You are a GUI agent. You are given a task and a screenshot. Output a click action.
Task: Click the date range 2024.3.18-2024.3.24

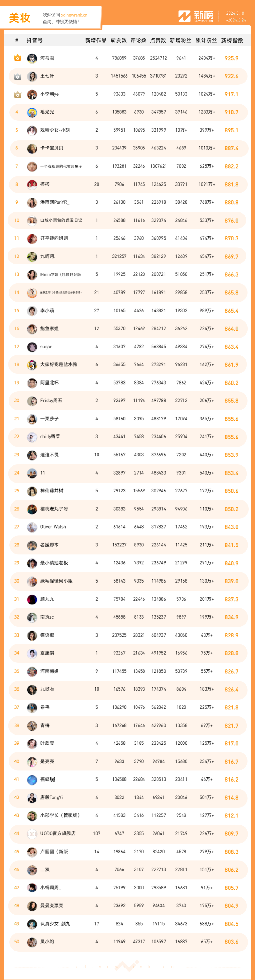pyautogui.click(x=236, y=16)
